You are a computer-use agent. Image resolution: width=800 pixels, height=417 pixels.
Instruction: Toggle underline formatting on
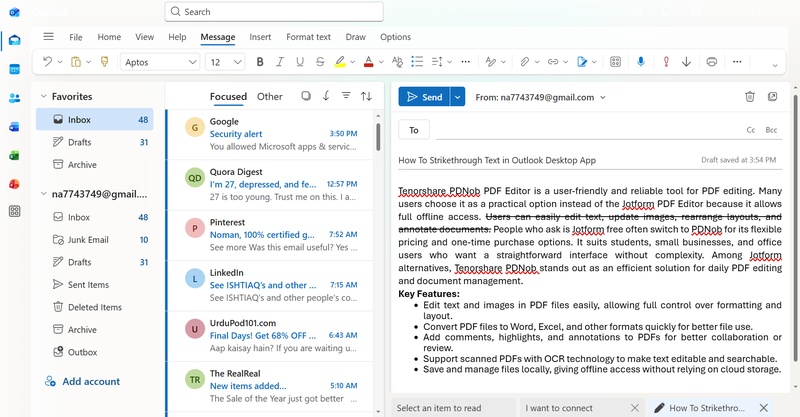point(301,62)
